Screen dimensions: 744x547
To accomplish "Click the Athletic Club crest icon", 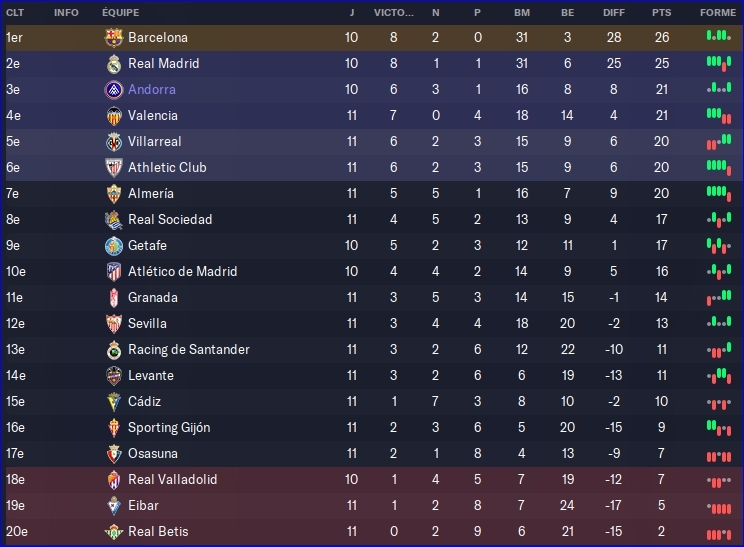I will pos(113,167).
